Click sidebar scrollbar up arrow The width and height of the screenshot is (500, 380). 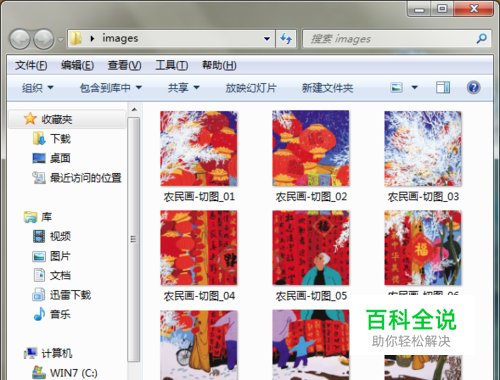coord(134,109)
